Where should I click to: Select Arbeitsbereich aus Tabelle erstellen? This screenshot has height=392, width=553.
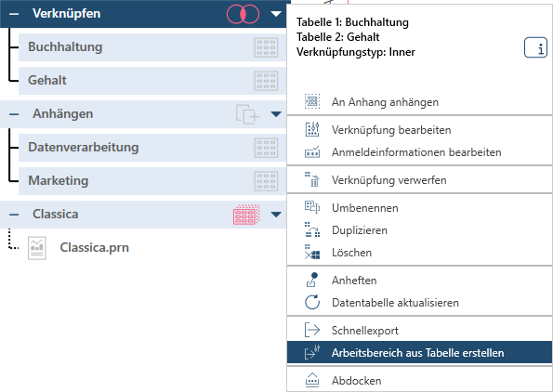(419, 352)
